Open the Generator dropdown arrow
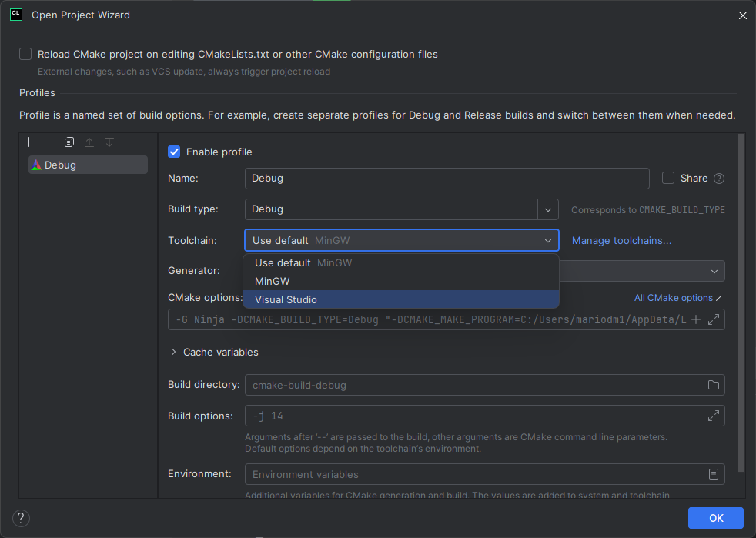The image size is (756, 538). (x=714, y=272)
